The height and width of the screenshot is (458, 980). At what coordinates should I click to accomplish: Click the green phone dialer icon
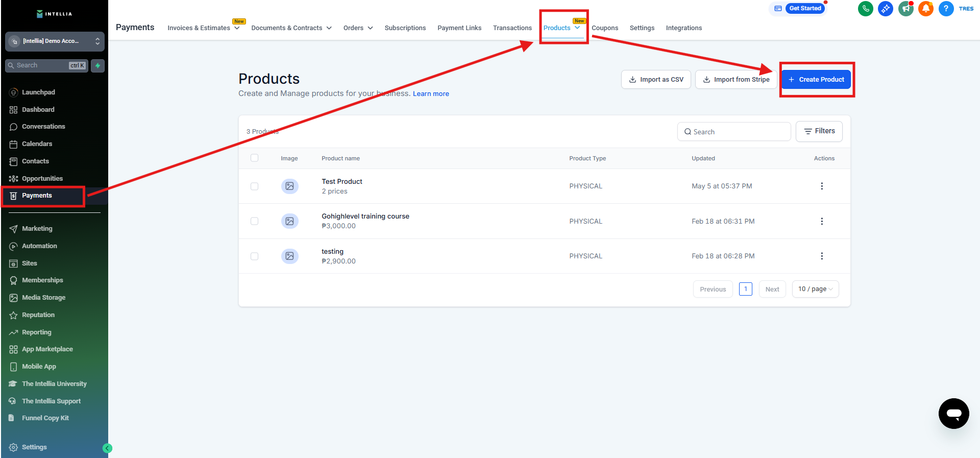[x=865, y=9]
